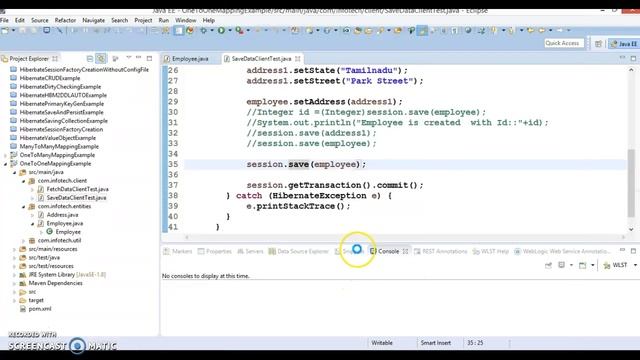Screen dimensions: 640x360
Task: Open the Debug button dropdown arrow
Action: [x=212, y=30]
